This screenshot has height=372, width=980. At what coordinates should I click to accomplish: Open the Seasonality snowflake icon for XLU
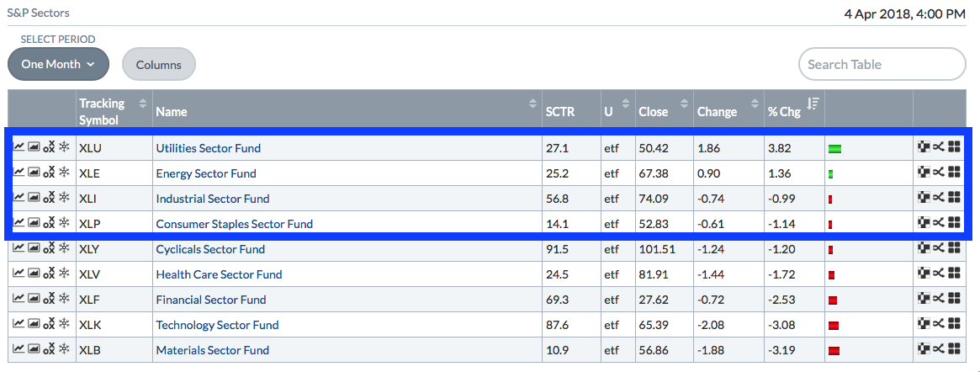(64, 147)
